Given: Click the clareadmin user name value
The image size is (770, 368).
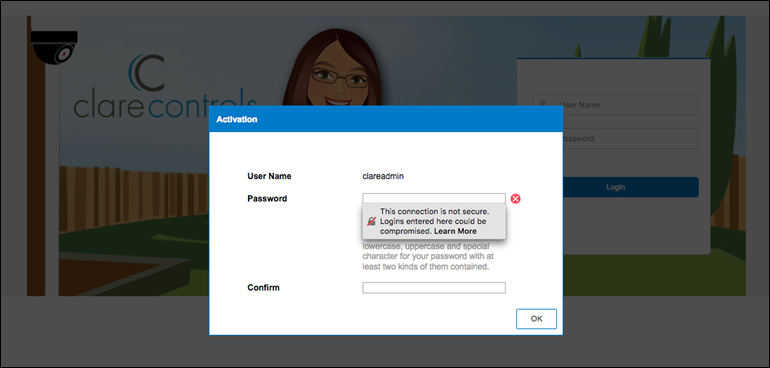Looking at the screenshot, I should point(383,176).
